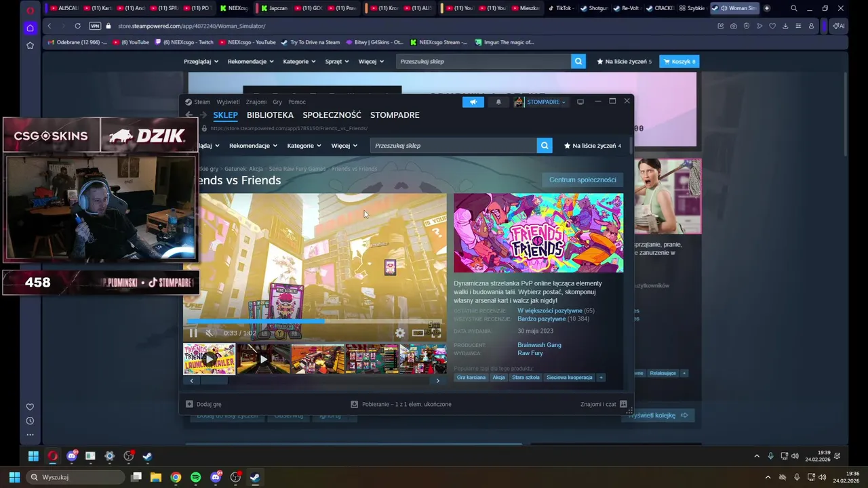868x488 pixels.
Task: Open Opera sidebar bookmarks star icon
Action: pos(30,45)
